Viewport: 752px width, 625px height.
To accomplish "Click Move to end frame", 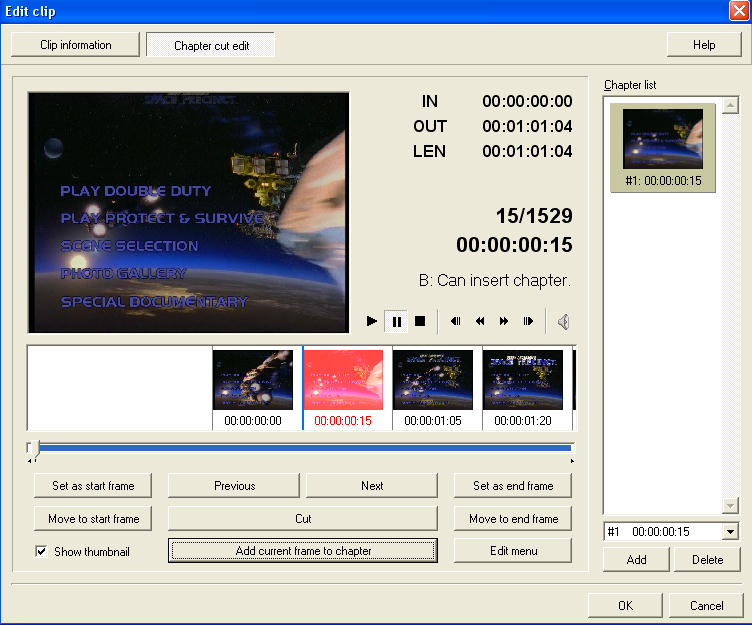I will (x=513, y=519).
